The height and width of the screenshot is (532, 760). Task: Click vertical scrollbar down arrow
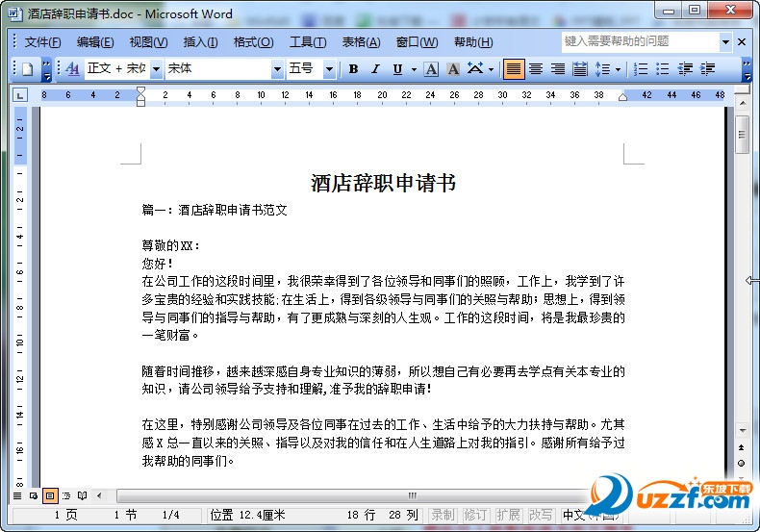[x=742, y=430]
